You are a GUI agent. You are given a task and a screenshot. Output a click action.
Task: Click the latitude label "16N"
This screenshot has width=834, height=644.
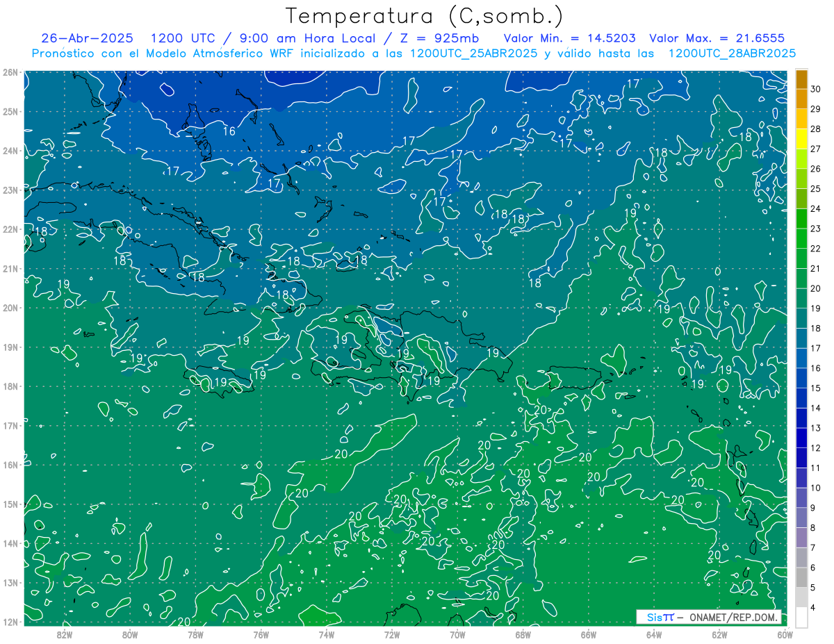[11, 465]
